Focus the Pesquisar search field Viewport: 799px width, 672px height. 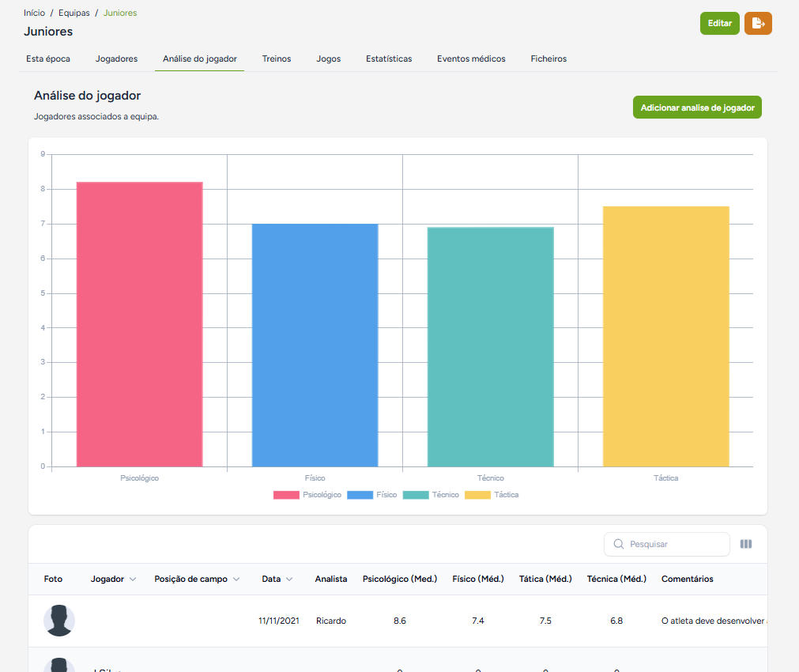666,544
